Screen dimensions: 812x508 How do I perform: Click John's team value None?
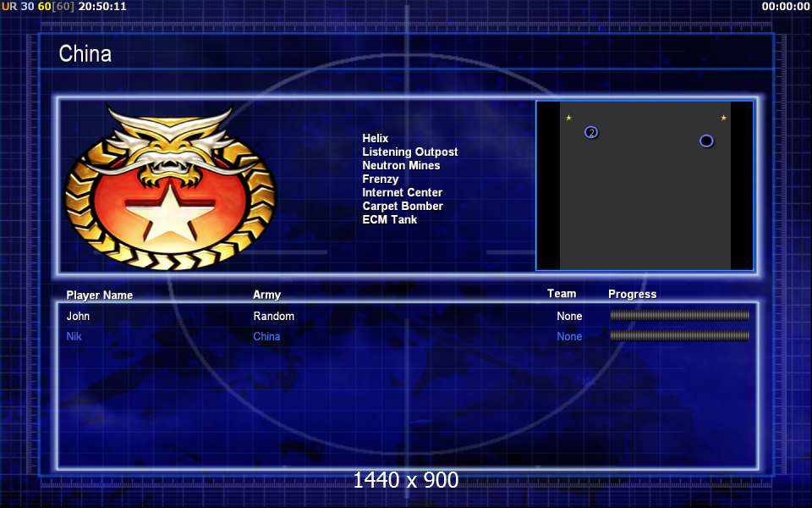(569, 316)
